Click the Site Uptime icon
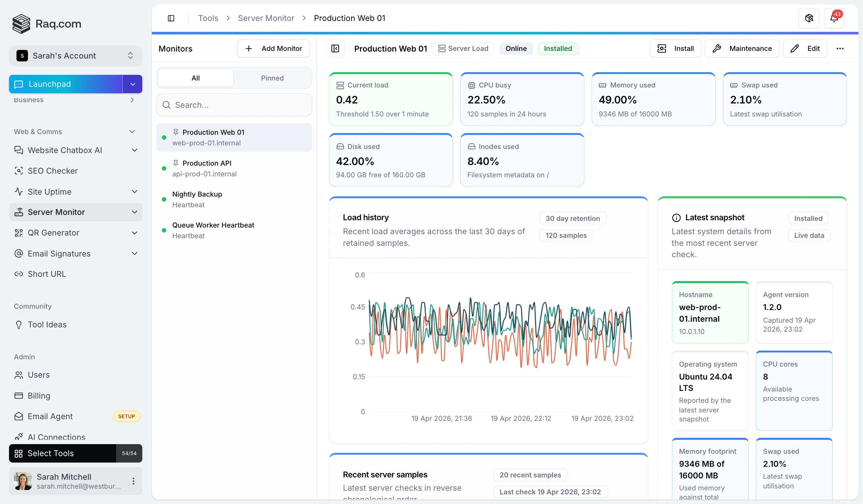The image size is (863, 504). click(19, 192)
